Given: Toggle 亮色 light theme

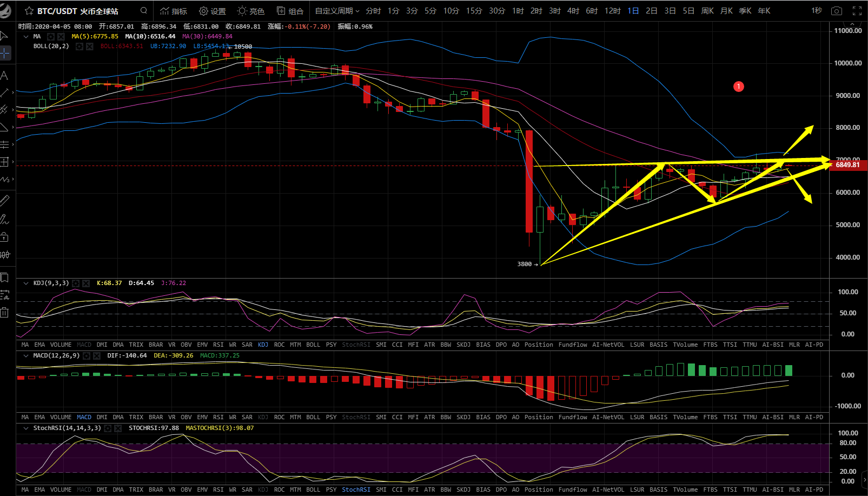Looking at the screenshot, I should point(251,11).
